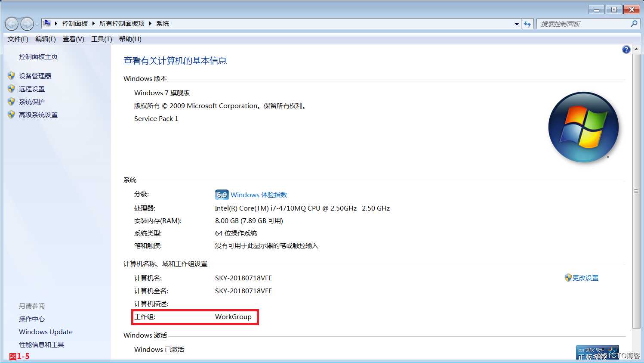The width and height of the screenshot is (644, 363).
Task: Click the shield icon beside 高级系统设置
Action: 12,115
